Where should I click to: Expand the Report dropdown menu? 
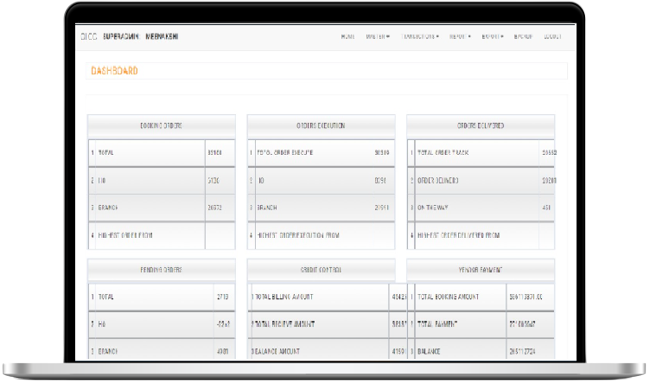pos(460,36)
